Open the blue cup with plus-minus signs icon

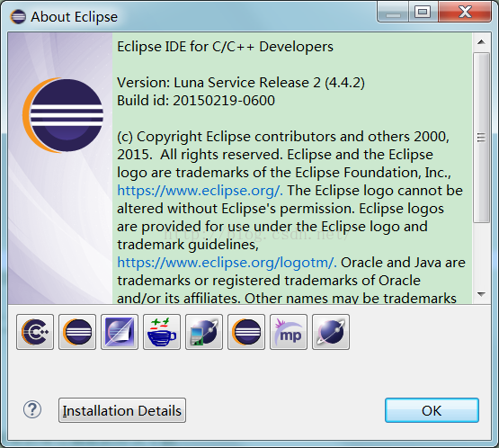[x=162, y=332]
